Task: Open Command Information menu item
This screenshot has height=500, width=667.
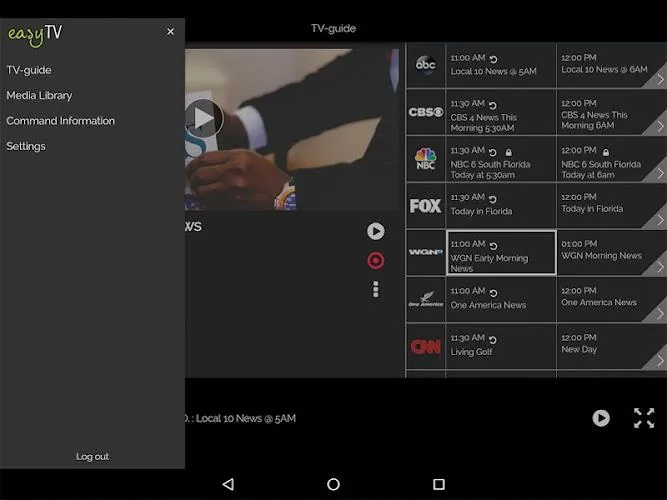Action: (x=60, y=121)
